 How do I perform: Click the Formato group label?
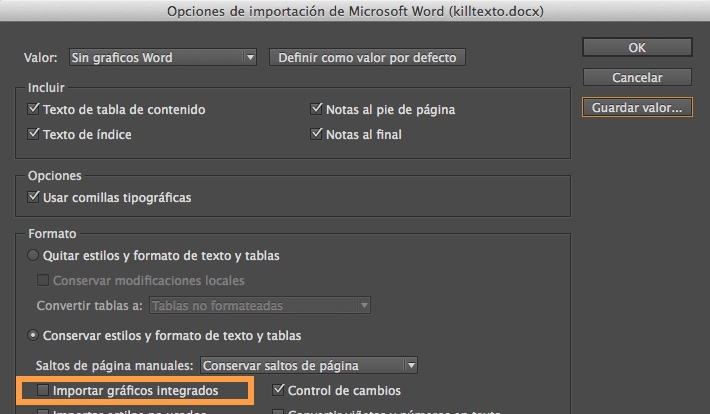(52, 234)
